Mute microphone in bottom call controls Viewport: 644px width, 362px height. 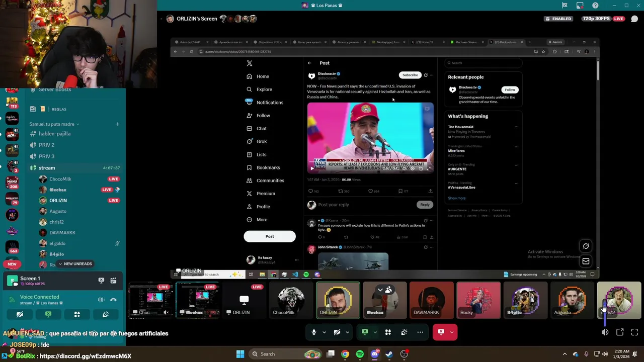point(313,332)
